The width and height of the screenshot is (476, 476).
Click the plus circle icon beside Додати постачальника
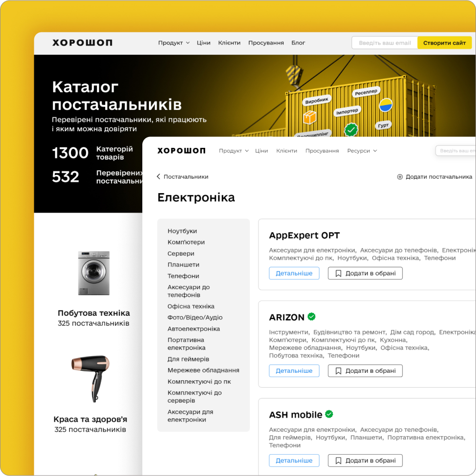[x=400, y=177]
